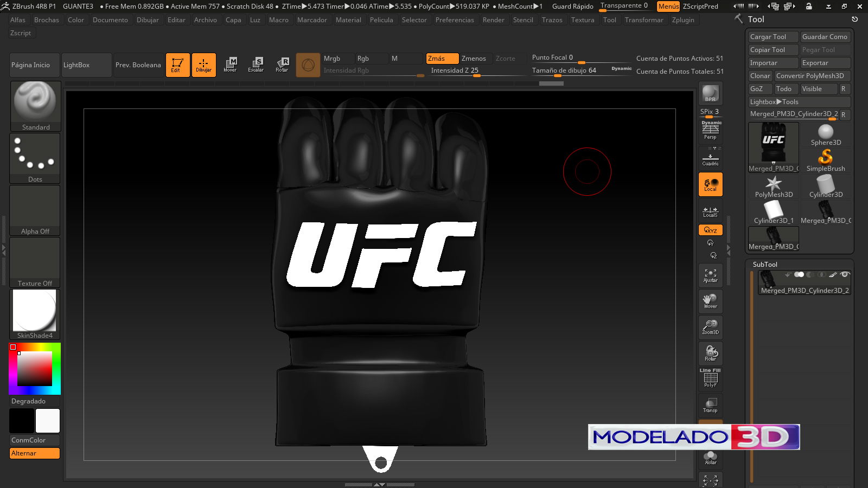Activate the Mover tool icon

click(231, 65)
